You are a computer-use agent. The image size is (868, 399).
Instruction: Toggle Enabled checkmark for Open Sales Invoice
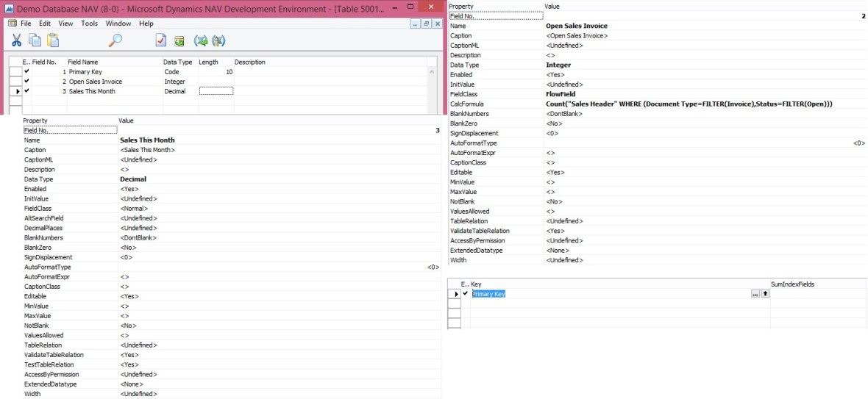pyautogui.click(x=27, y=82)
